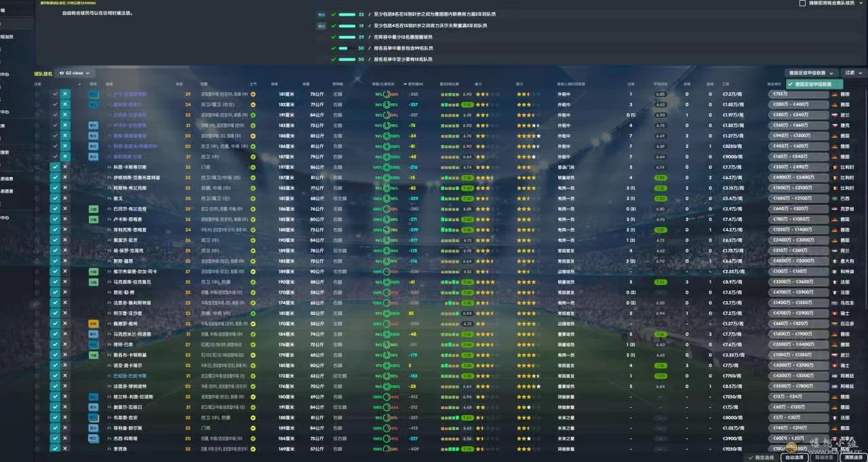Screen dimensions: 868x462
Task: Click the remove X icon for 李济珉
Action: pyautogui.click(x=65, y=449)
